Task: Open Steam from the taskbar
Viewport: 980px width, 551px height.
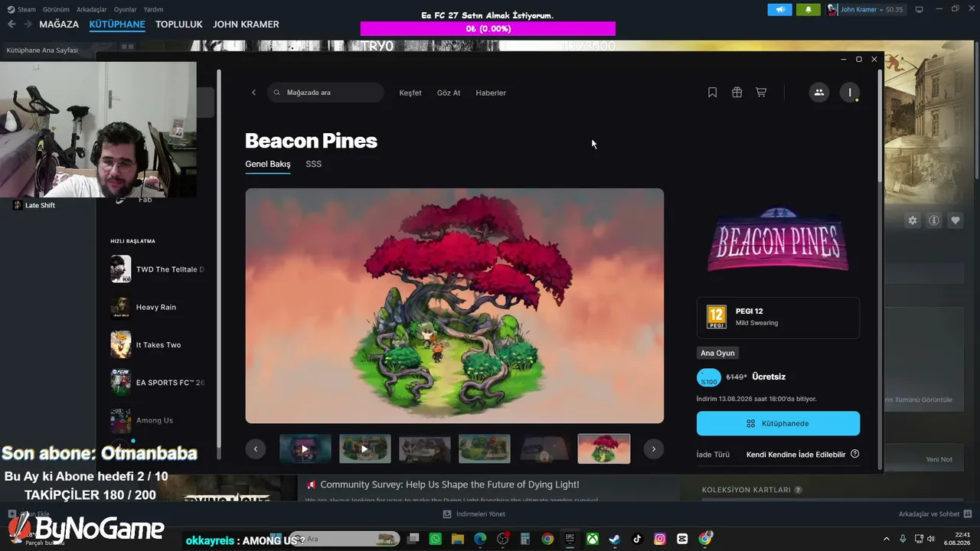Action: (x=615, y=539)
